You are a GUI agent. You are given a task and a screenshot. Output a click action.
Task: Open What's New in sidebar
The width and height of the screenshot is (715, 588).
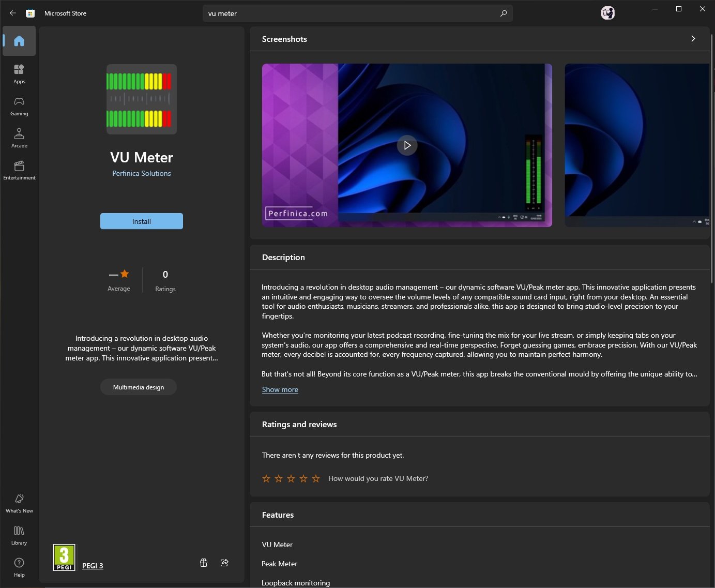[19, 503]
